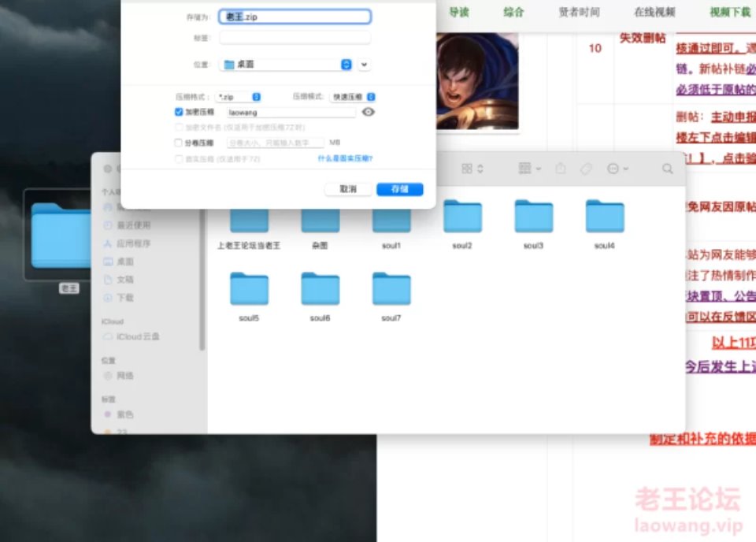This screenshot has height=542, width=756.
Task: Click the more options ellipsis icon in toolbar
Action: pyautogui.click(x=613, y=168)
